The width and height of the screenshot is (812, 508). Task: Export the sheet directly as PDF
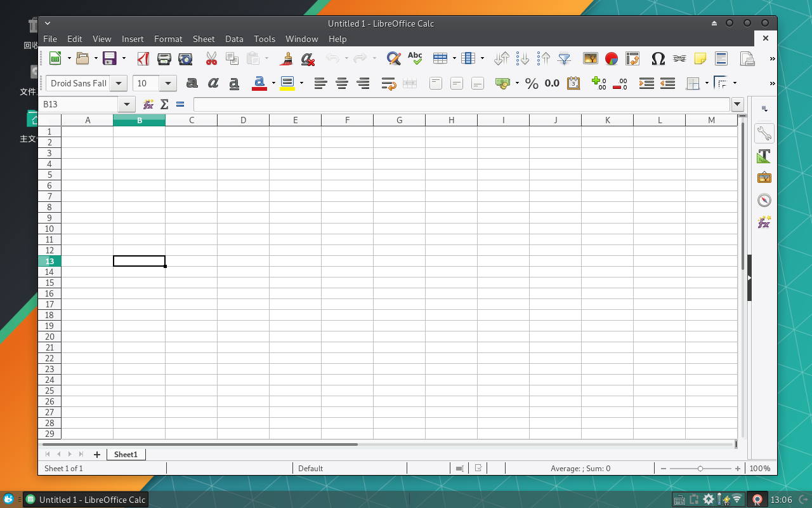pyautogui.click(x=143, y=58)
